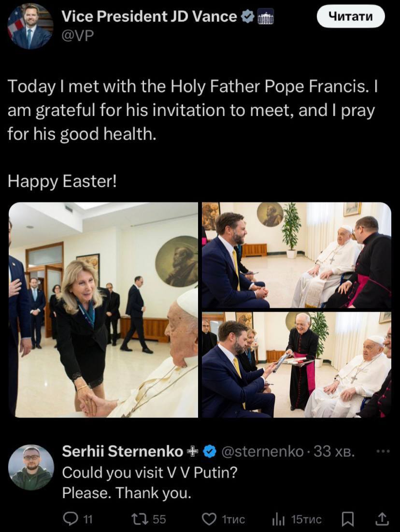
Task: Open the bottom-right photo with priest holding gifts
Action: point(296,364)
